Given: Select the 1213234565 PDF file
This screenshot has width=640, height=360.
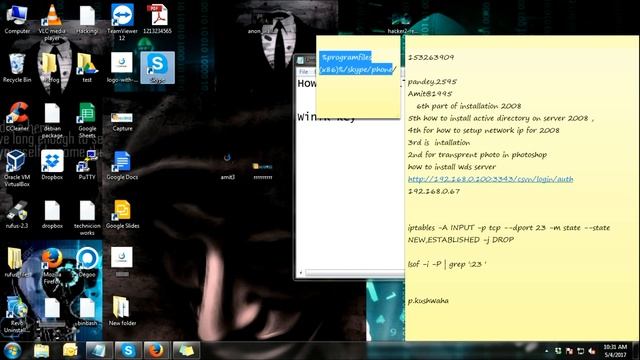Looking at the screenshot, I should click(x=157, y=19).
